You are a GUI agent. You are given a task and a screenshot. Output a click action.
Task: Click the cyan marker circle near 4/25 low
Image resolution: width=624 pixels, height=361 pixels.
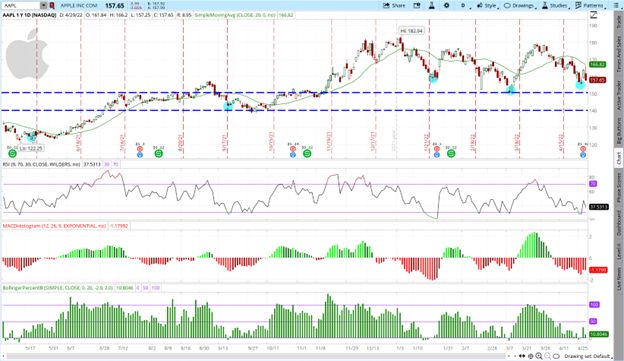580,84
